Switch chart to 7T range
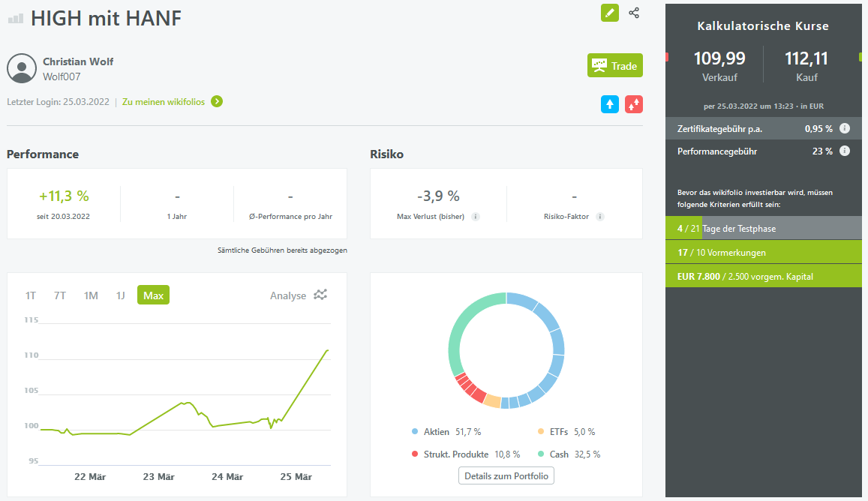 point(60,295)
